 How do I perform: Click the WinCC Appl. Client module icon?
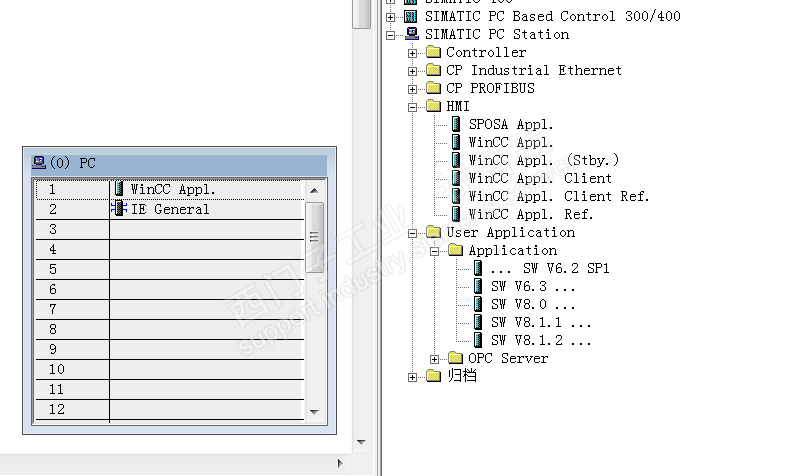pos(456,178)
